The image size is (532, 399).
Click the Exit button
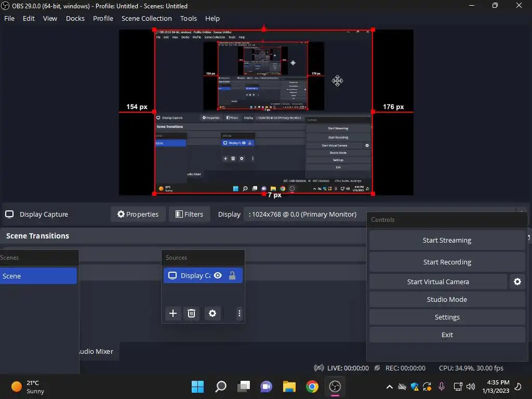pos(447,335)
